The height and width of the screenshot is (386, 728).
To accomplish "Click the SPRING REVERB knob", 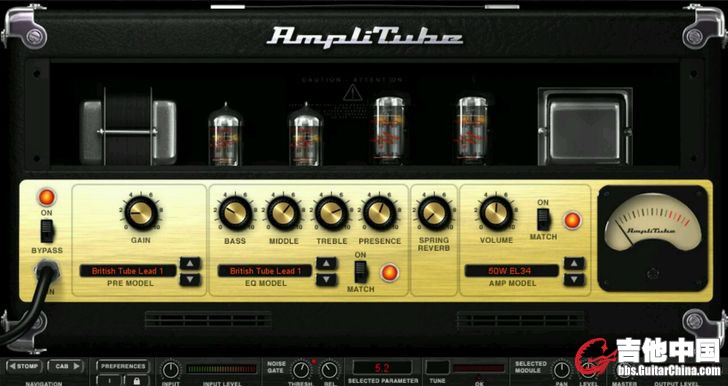I will tap(434, 214).
